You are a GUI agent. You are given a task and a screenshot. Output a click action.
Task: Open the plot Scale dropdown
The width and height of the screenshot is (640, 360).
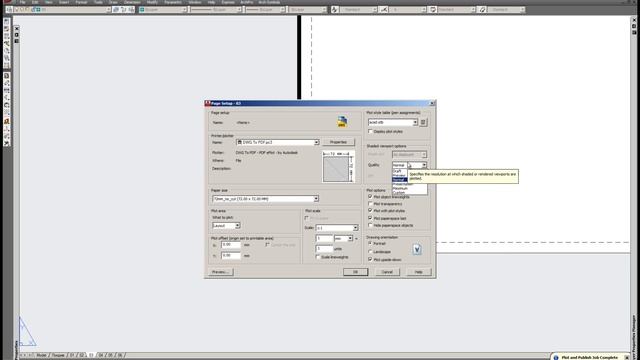tap(355, 228)
